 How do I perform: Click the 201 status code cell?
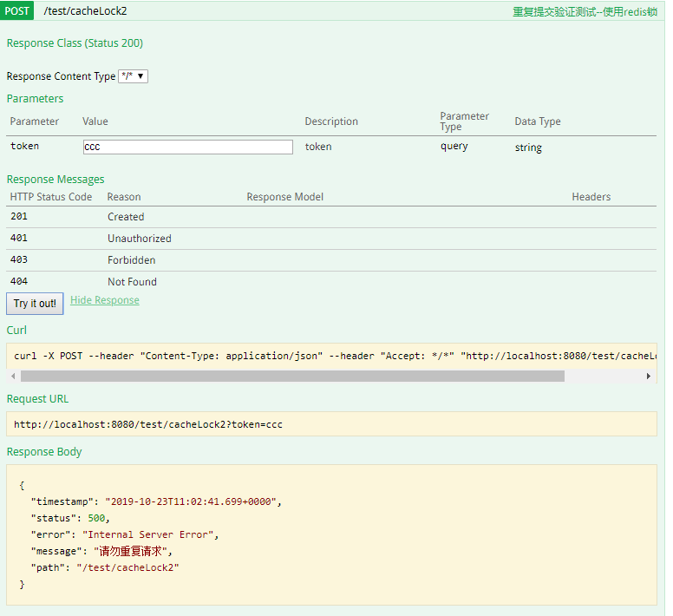19,216
